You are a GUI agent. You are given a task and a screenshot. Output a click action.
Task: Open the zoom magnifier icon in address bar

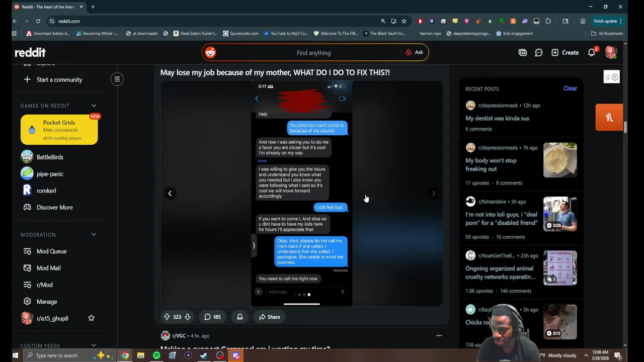[383, 21]
